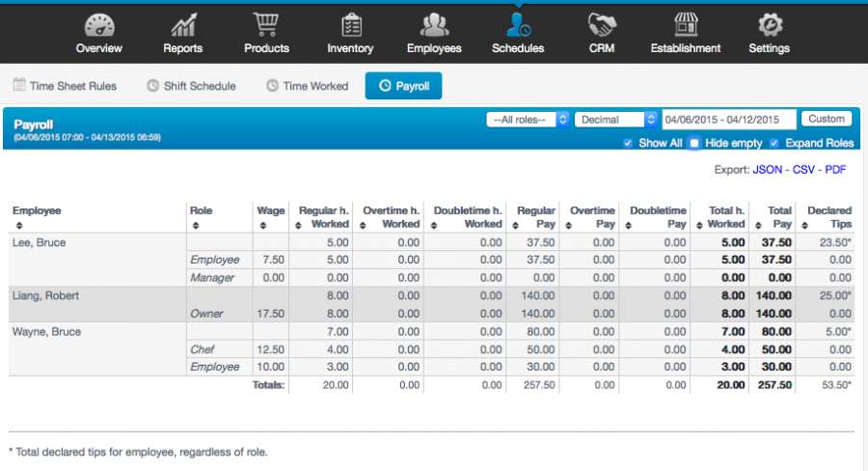
Task: Click the Custom date button
Action: (826, 119)
